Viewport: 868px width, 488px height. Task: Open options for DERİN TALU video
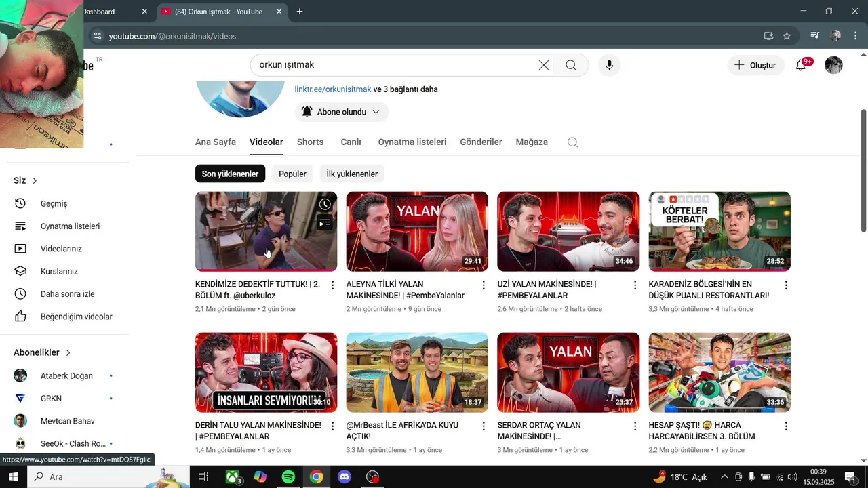tap(332, 426)
